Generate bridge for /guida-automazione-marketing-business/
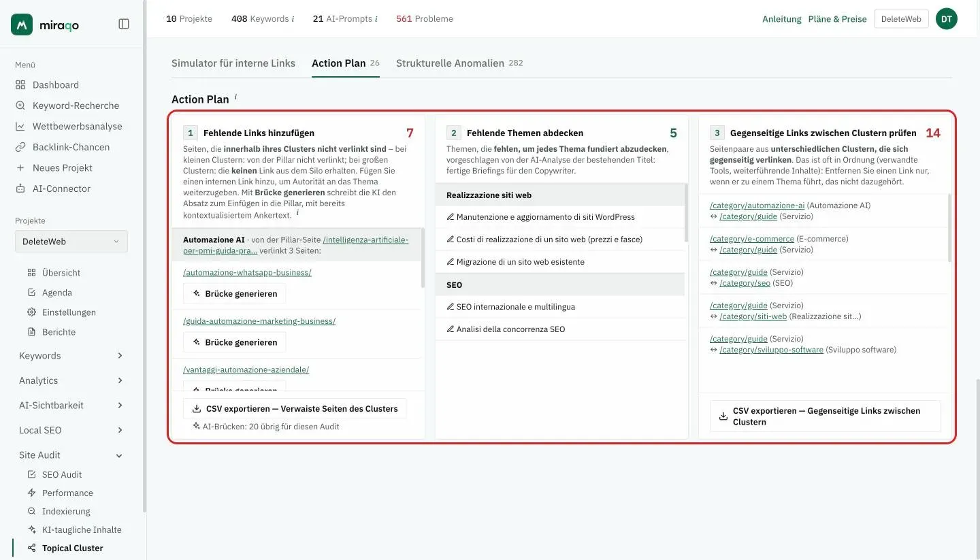This screenshot has height=560, width=980. [235, 342]
